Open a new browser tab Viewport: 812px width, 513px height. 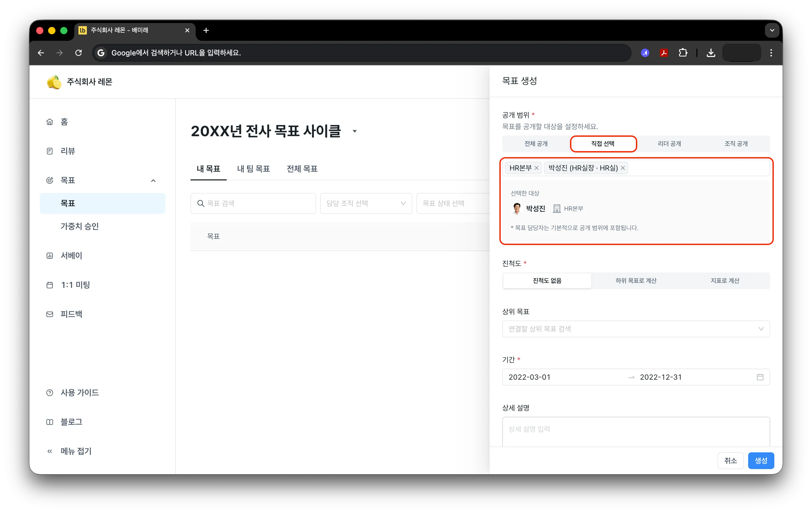click(206, 30)
